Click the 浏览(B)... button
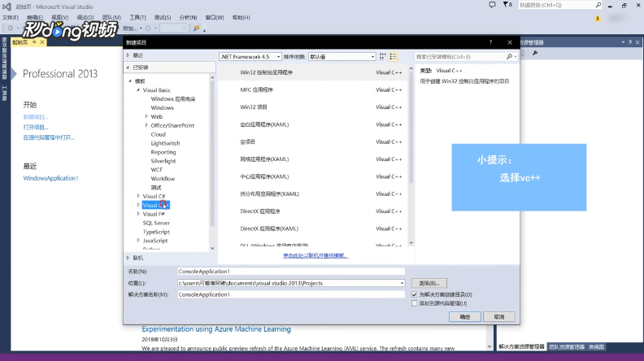 click(x=429, y=284)
